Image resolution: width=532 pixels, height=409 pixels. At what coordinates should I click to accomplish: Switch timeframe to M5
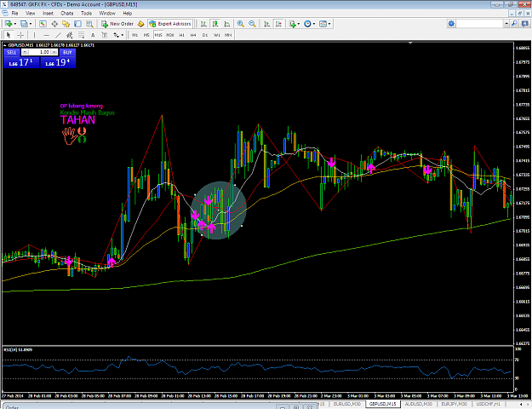click(x=146, y=35)
